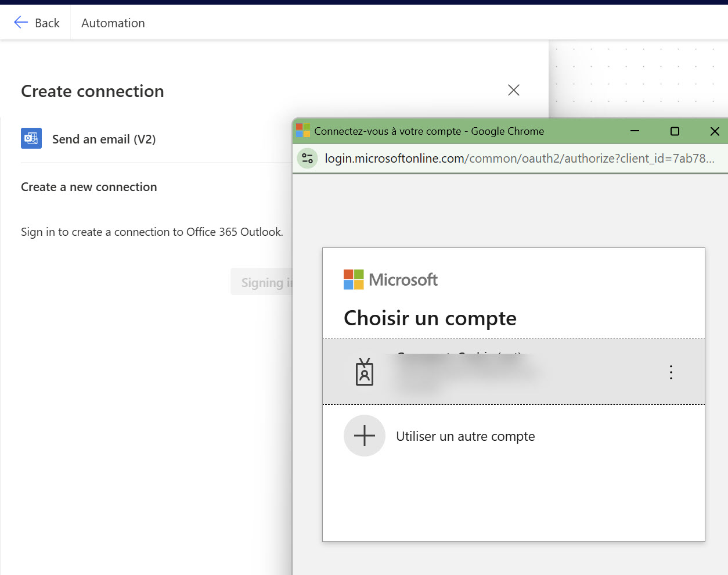Click the login.microsoftonline.com URL field
The height and width of the screenshot is (575, 728).
coord(520,158)
